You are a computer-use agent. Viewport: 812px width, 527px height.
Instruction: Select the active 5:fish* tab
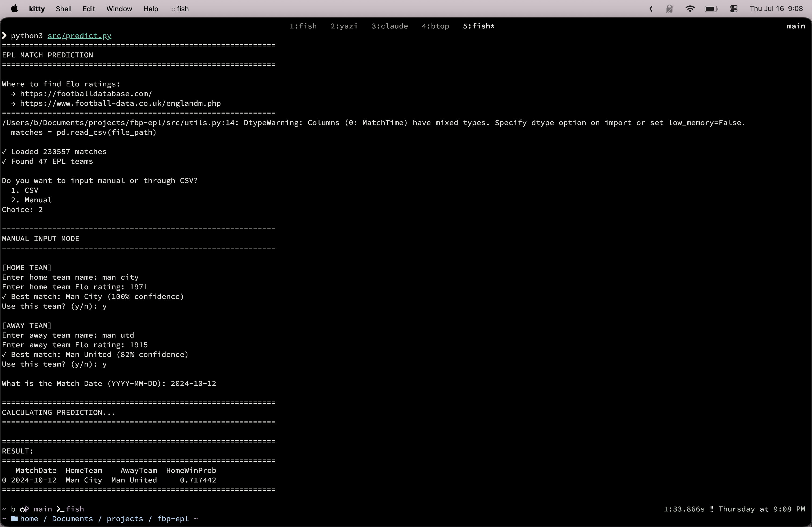point(479,26)
